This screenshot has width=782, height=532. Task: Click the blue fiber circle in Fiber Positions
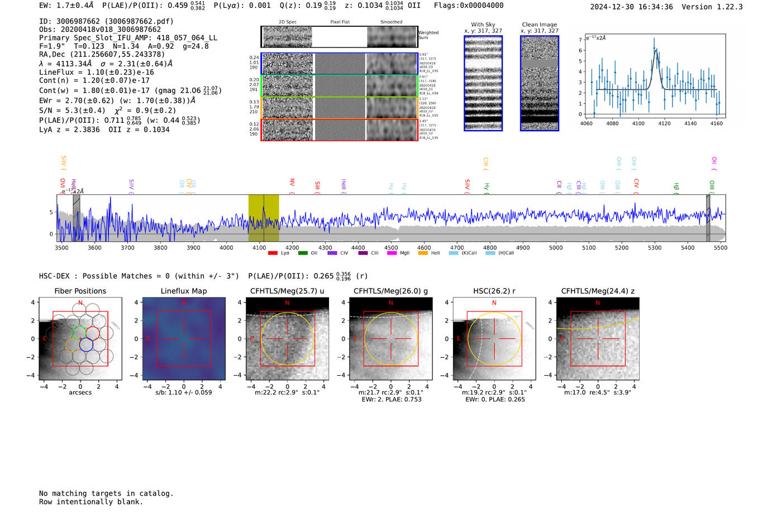coord(86,345)
